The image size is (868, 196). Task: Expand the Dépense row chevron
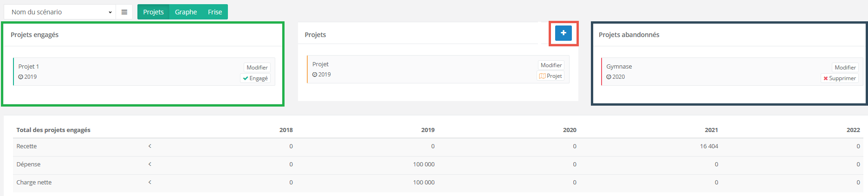click(150, 164)
